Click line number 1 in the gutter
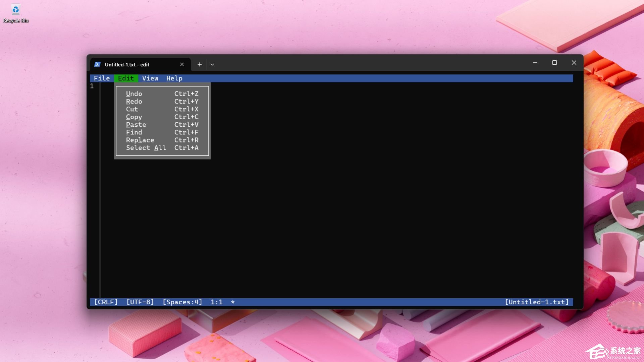The image size is (644, 362). pos(92,86)
